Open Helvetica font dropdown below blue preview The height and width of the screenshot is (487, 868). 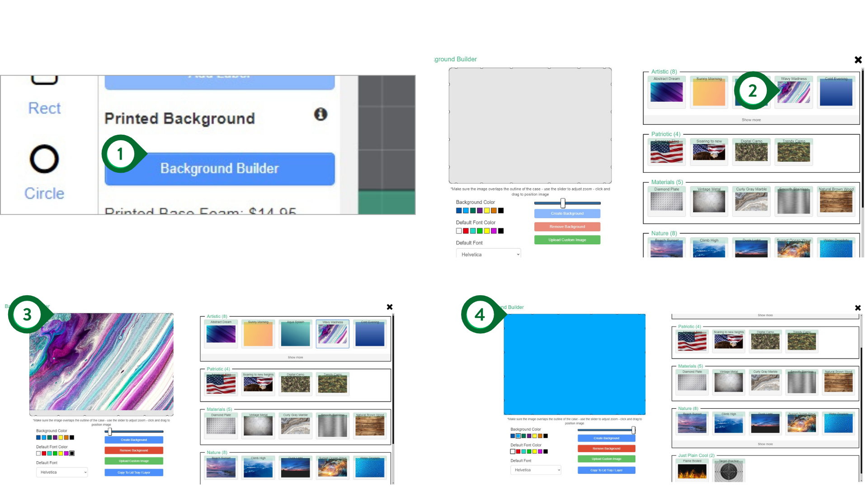536,470
